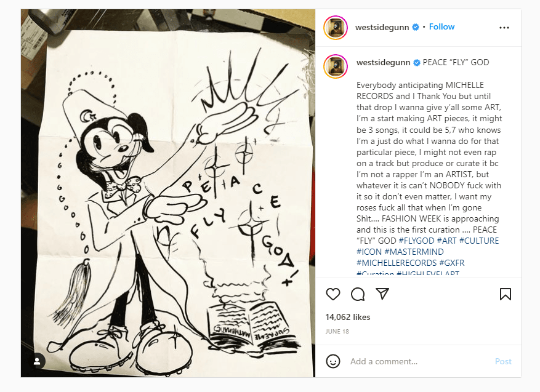Click the Add a comment field

pos(419,361)
